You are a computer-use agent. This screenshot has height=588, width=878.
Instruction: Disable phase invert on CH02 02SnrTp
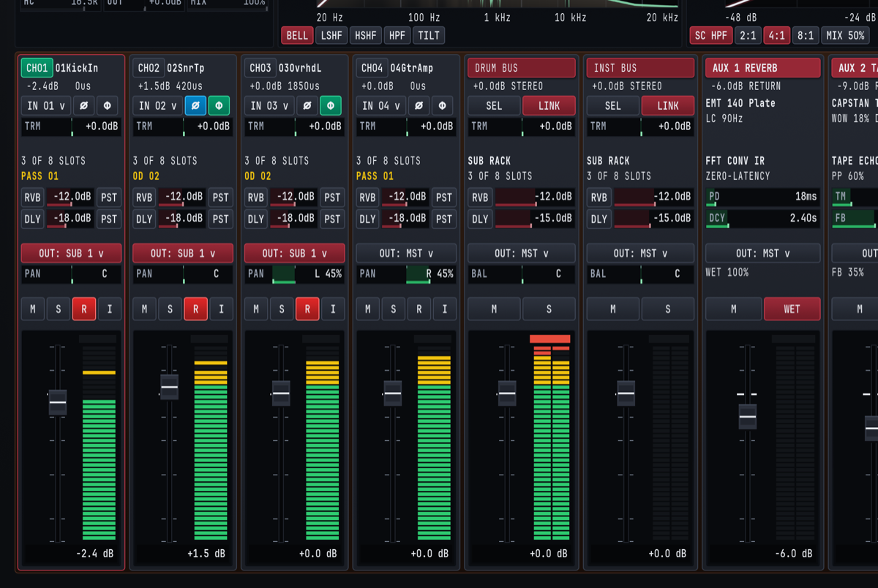coord(195,105)
